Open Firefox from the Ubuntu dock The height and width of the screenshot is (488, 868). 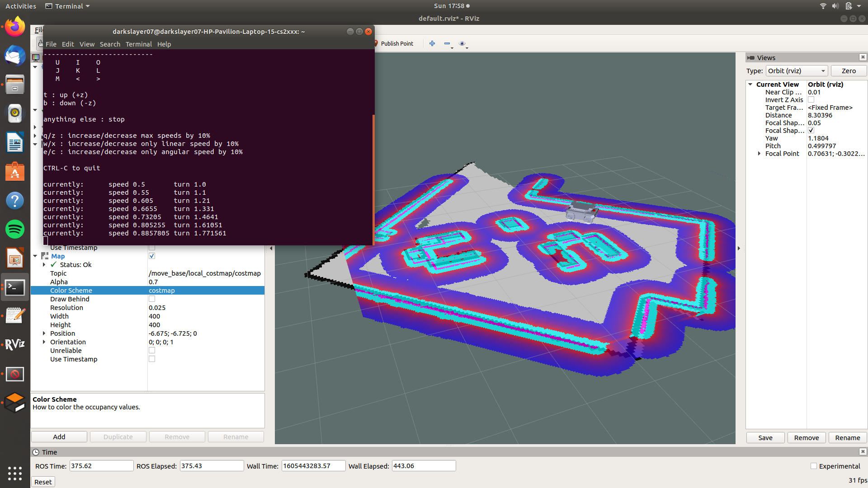point(15,27)
